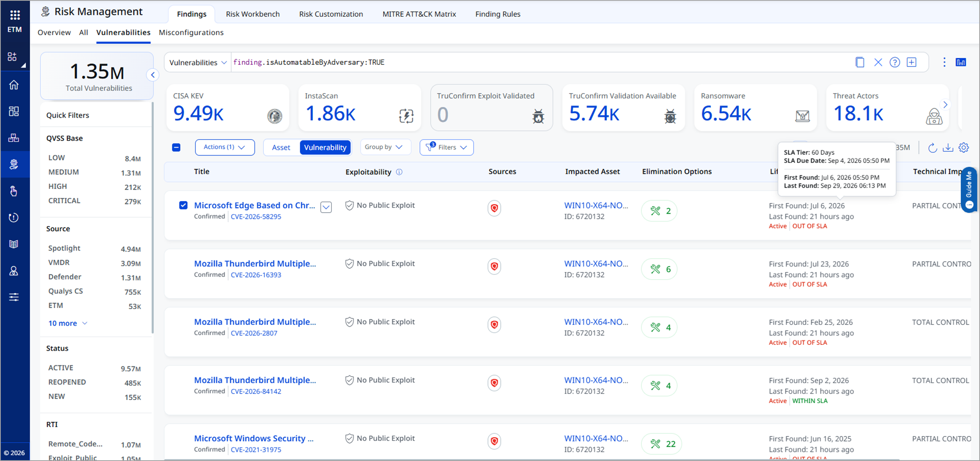Uncheck the Microsoft Edge row checkbox

pos(183,205)
